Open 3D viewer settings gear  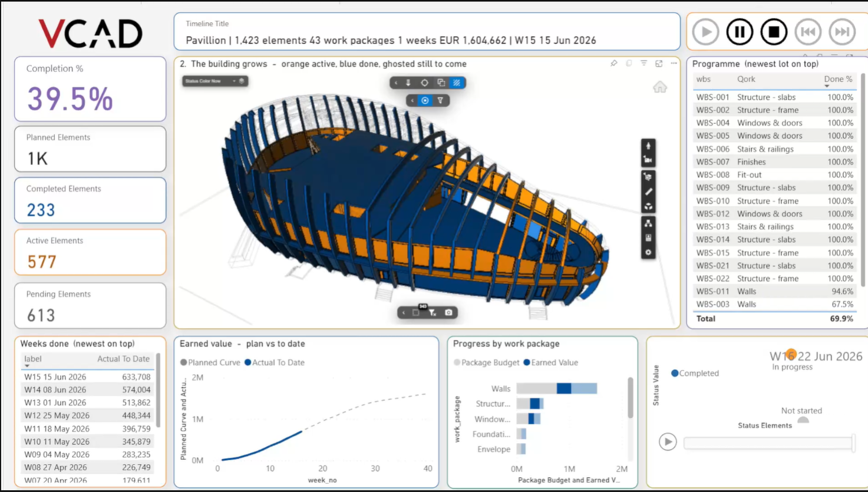pos(648,252)
